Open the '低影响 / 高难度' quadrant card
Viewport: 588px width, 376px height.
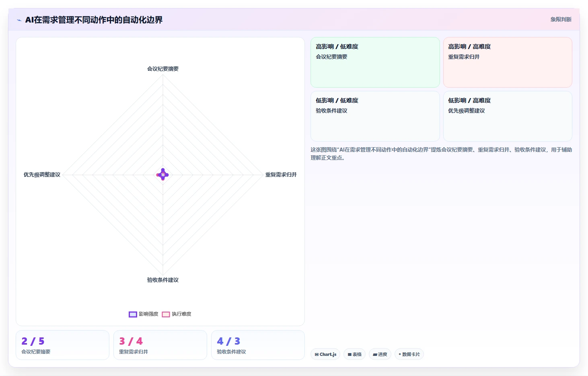pos(508,116)
